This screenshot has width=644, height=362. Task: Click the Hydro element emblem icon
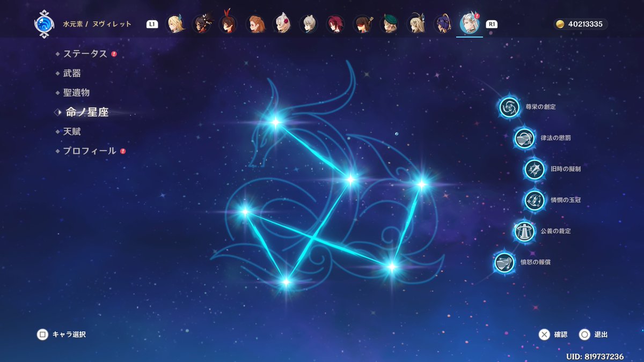tap(43, 25)
